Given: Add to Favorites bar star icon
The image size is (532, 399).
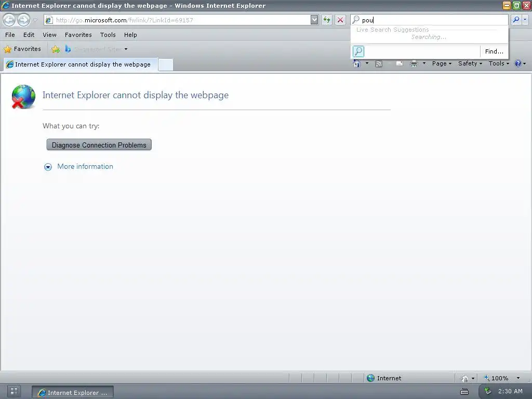Looking at the screenshot, I should [55, 49].
